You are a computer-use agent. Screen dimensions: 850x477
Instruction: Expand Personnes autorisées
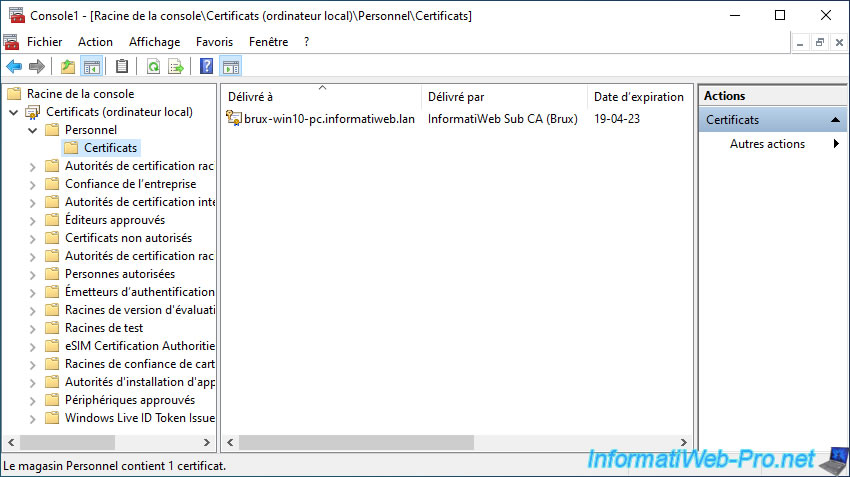[33, 275]
